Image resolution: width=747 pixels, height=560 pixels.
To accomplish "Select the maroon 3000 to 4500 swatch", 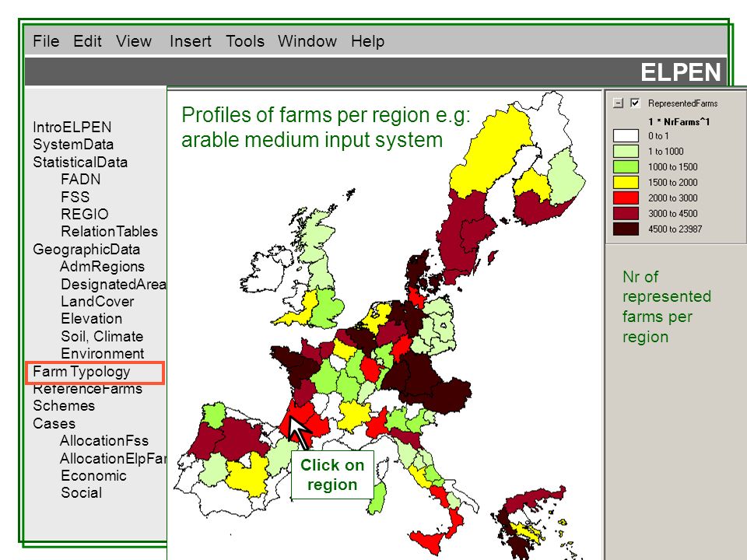I will 626,213.
